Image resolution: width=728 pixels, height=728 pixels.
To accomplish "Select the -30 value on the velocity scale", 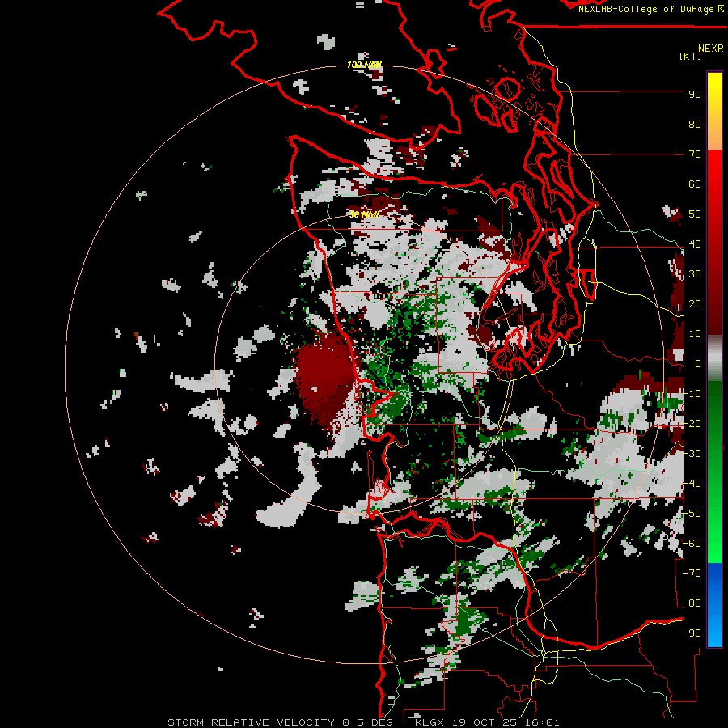I will (x=692, y=454).
